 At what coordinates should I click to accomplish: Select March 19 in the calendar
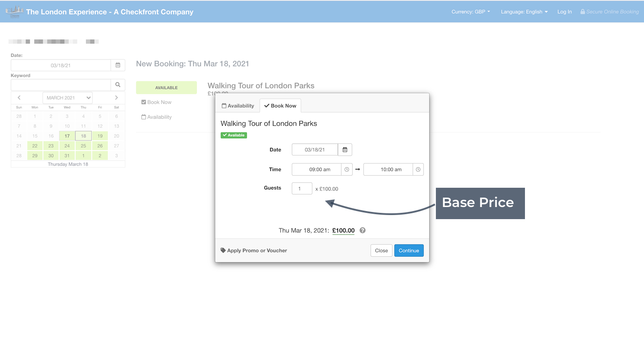(x=100, y=136)
